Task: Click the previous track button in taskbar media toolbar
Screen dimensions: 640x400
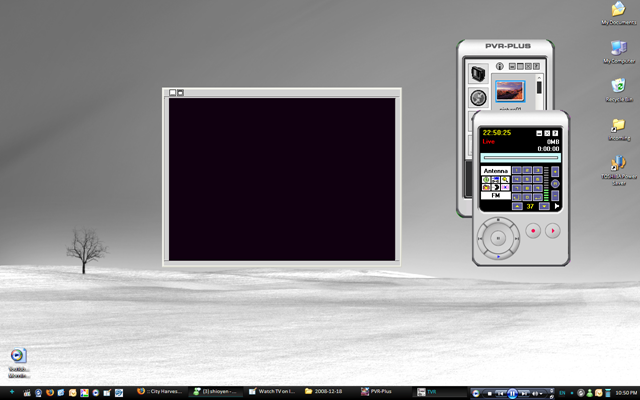Action: click(500, 393)
